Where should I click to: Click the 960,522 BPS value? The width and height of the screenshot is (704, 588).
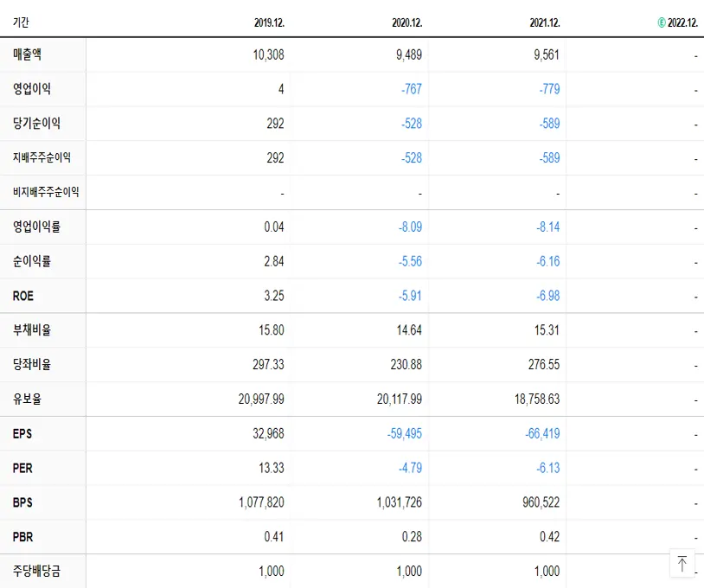pos(541,502)
